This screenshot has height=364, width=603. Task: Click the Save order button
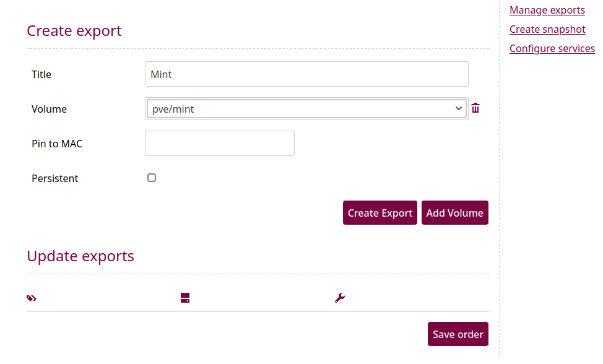[x=458, y=334]
